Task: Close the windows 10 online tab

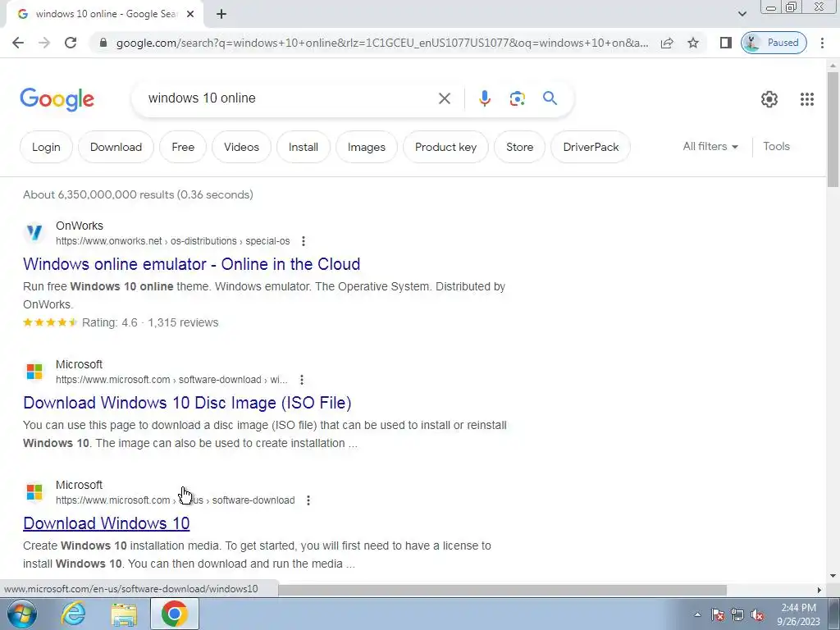Action: click(190, 15)
